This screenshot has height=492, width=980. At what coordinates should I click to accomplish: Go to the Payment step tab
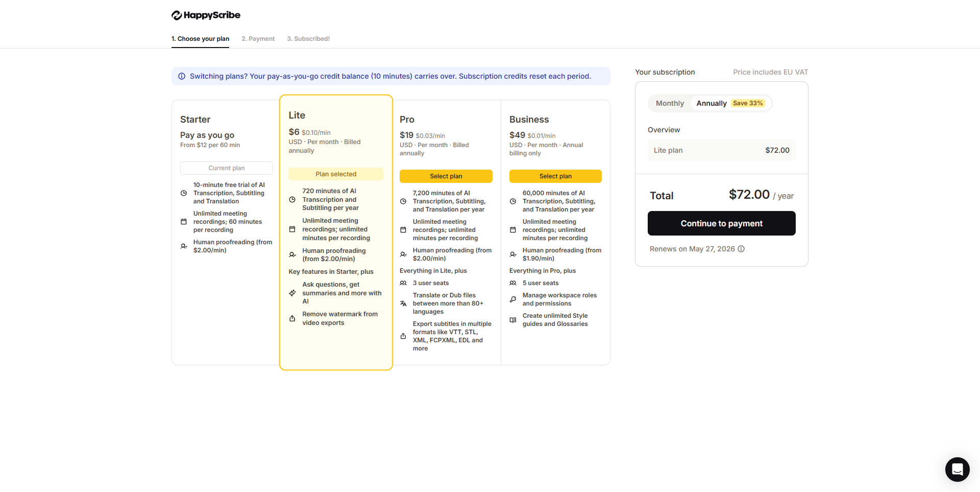tap(258, 39)
